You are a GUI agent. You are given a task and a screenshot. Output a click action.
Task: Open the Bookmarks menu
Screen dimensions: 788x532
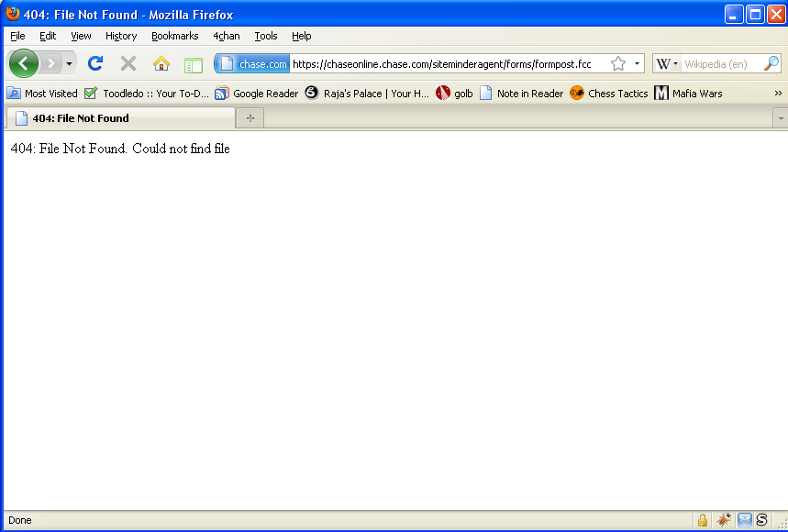tap(174, 36)
